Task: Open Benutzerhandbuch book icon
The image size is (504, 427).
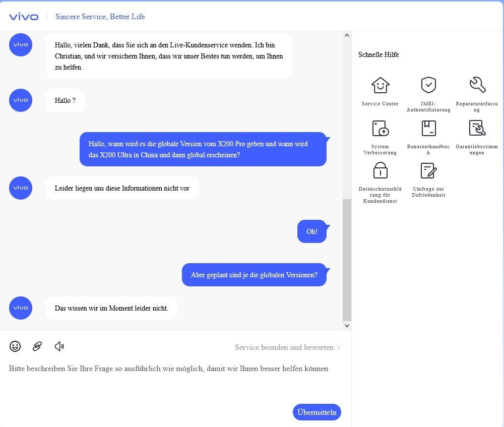Action: pyautogui.click(x=428, y=128)
